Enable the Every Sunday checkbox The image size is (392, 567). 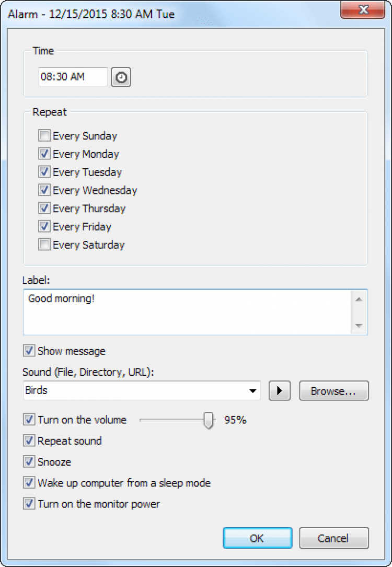44,136
